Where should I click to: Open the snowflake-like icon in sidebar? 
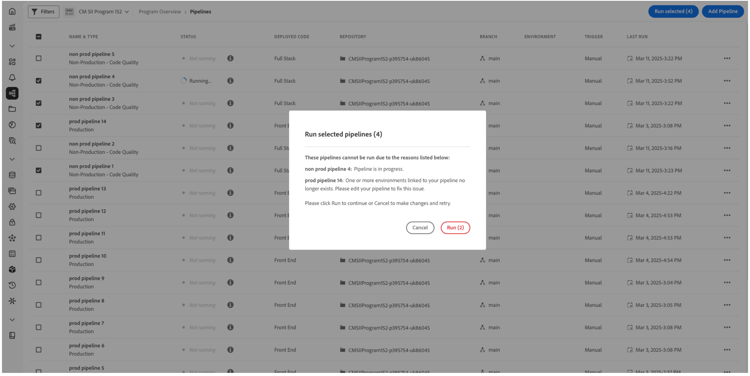pyautogui.click(x=12, y=301)
